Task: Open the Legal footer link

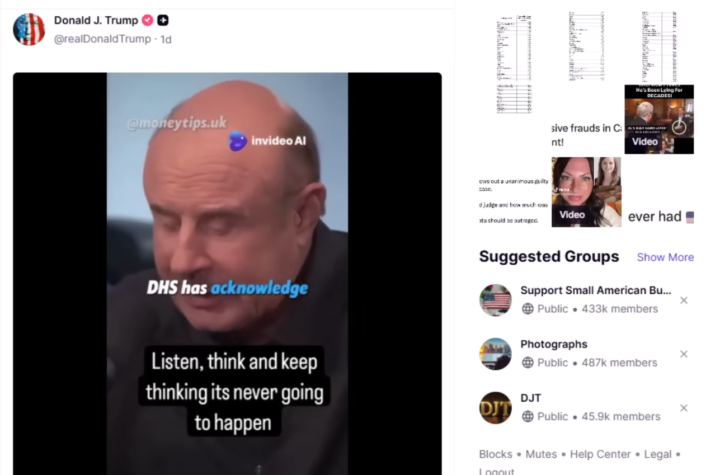Action: (x=658, y=454)
